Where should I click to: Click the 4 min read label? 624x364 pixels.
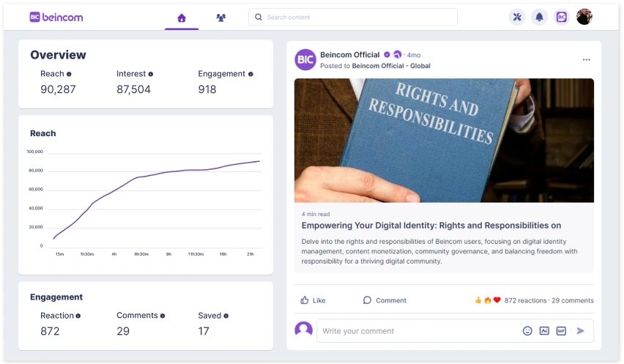point(316,214)
